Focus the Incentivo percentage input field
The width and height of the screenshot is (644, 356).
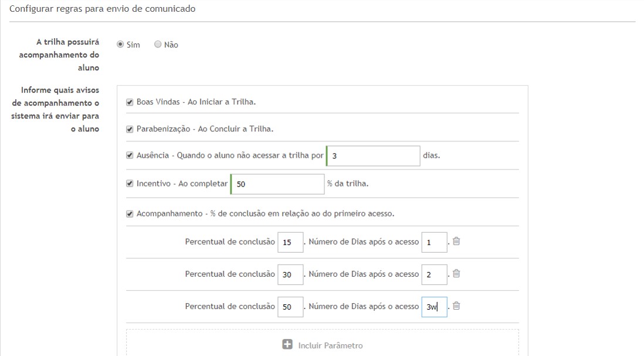(x=278, y=184)
